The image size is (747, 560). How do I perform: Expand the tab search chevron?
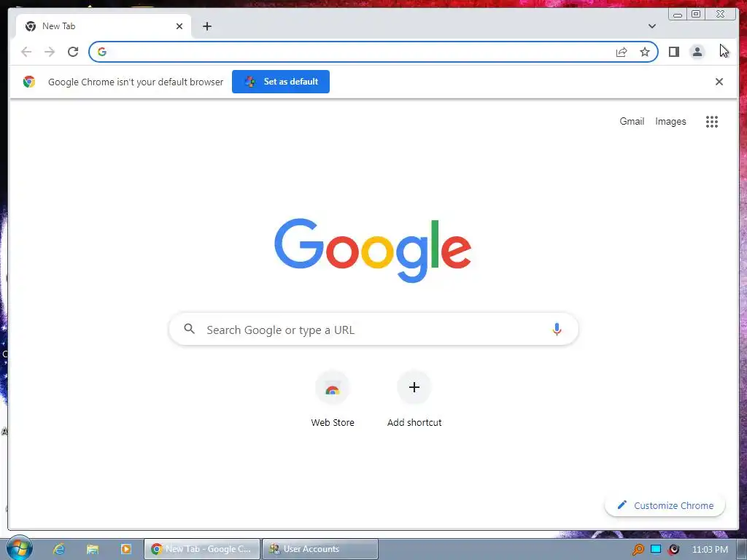coord(651,26)
